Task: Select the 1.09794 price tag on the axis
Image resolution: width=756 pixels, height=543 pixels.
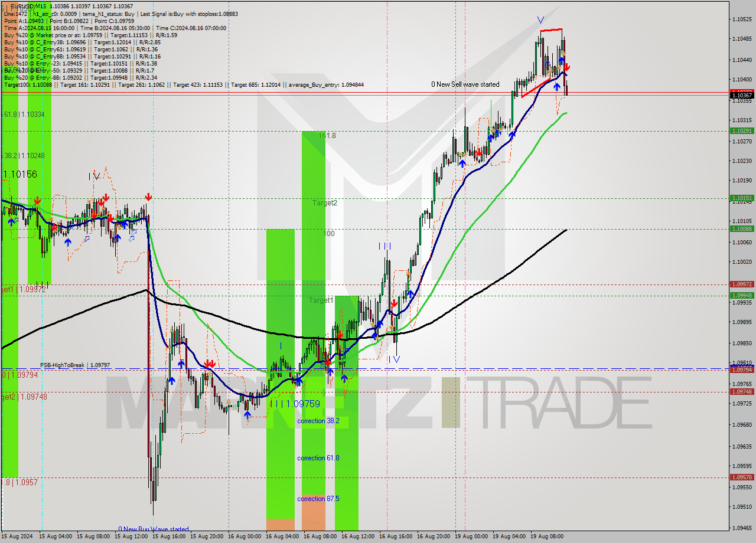Action: coord(742,369)
